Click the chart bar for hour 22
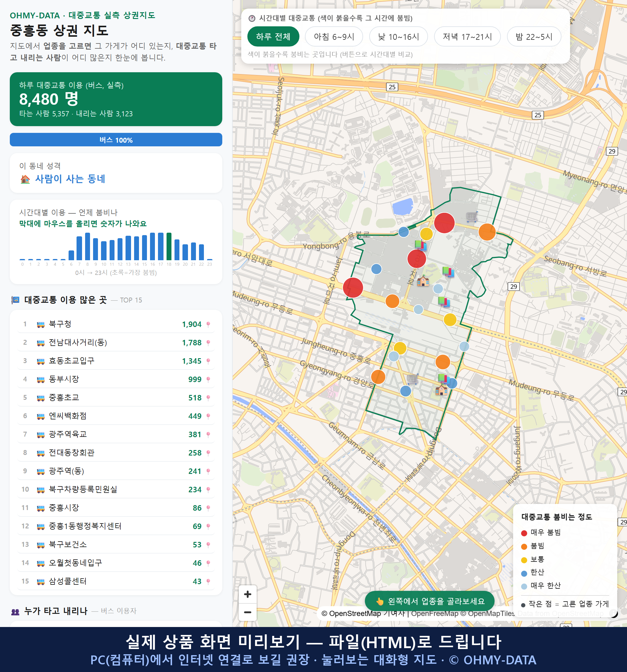Image resolution: width=627 pixels, height=672 pixels. coord(201,252)
